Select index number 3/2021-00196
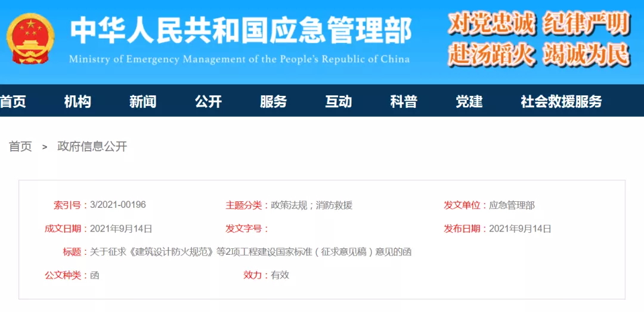 click(118, 205)
